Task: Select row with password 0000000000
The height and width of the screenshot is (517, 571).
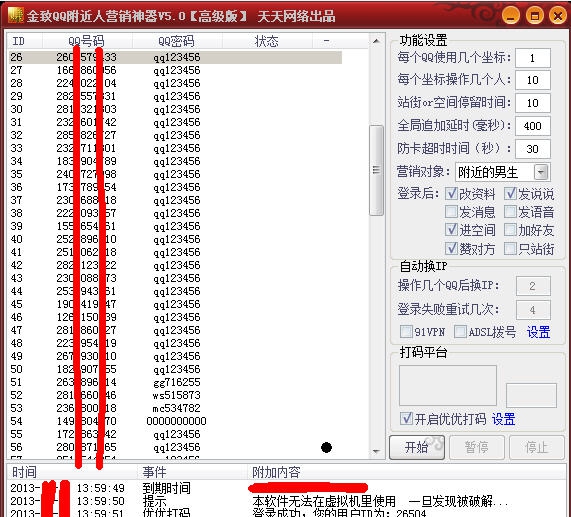Action: click(175, 421)
